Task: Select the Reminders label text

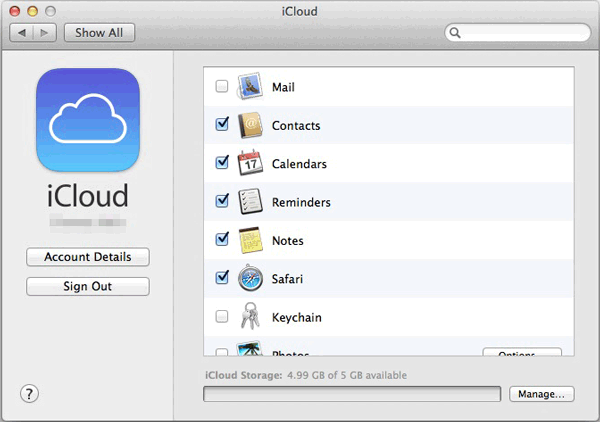Action: coord(301,202)
